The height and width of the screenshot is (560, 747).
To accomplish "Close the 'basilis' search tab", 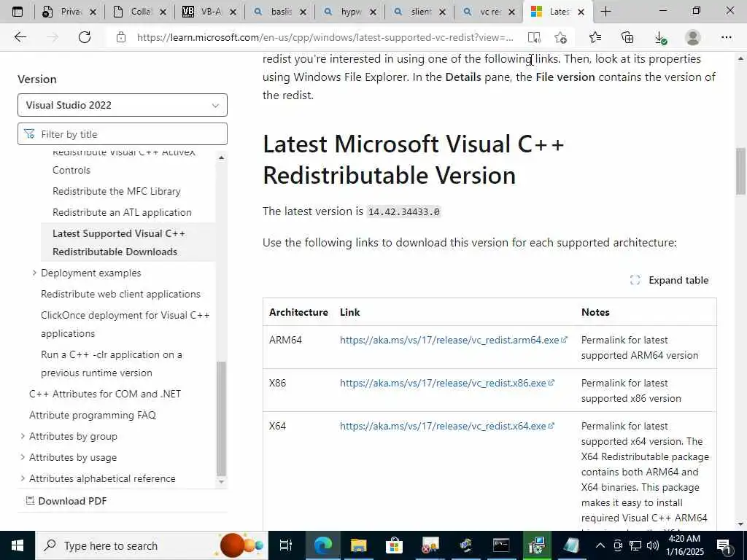I will pos(303,12).
